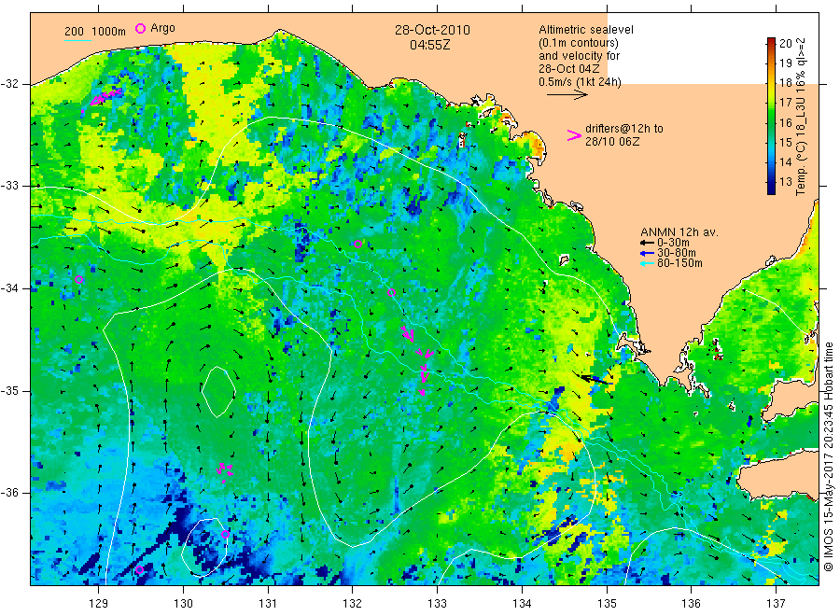Image resolution: width=840 pixels, height=616 pixels.
Task: Click the 130 longitude axis label
Action: tap(183, 604)
